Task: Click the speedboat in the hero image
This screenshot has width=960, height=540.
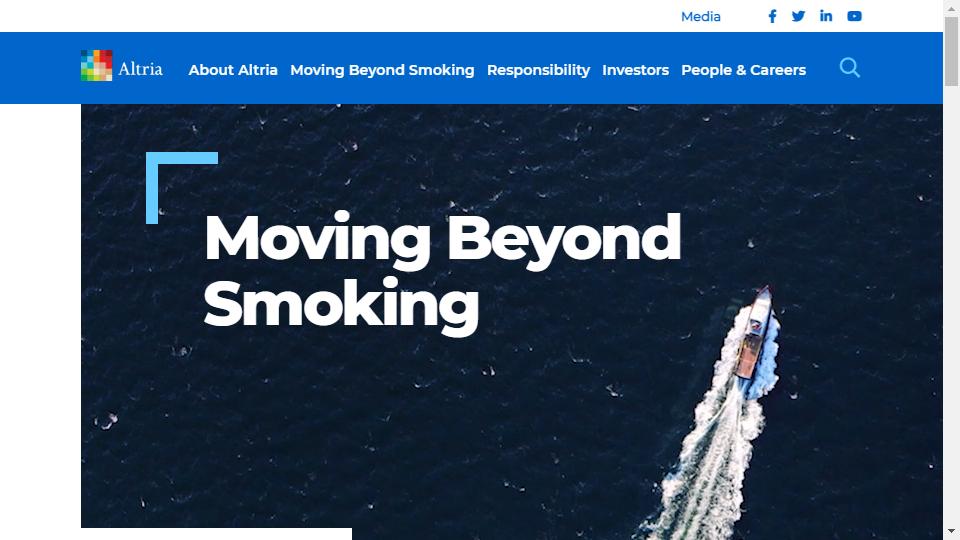Action: click(754, 334)
